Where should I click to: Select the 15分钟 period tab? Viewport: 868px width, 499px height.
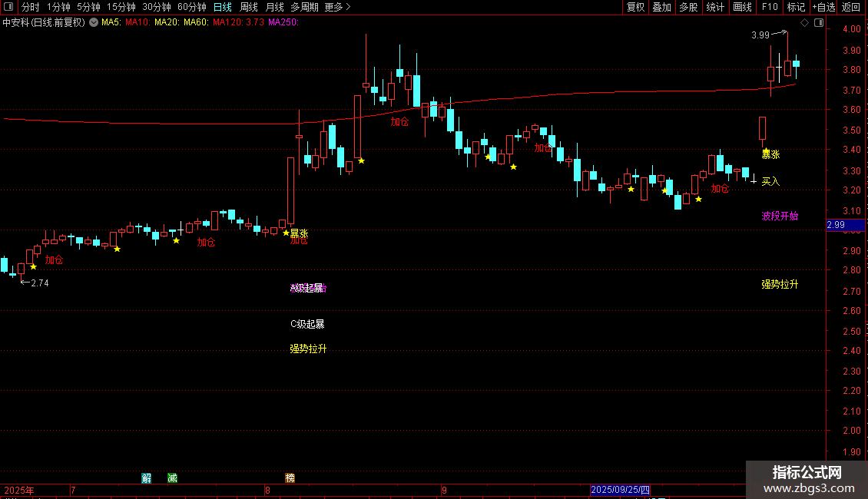pos(121,7)
